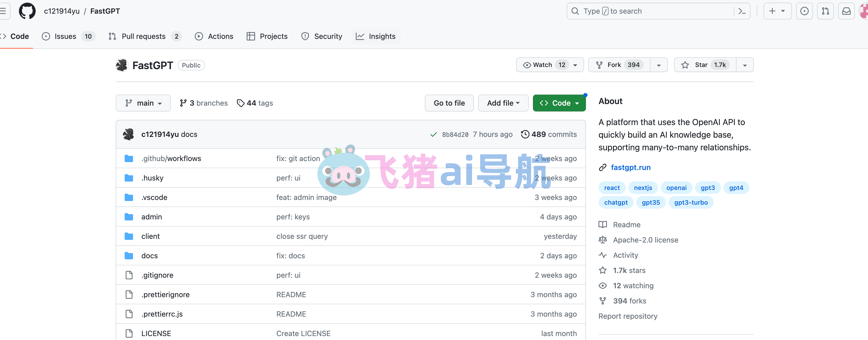The height and width of the screenshot is (340, 868).
Task: Open the Projects tab
Action: [x=267, y=37]
